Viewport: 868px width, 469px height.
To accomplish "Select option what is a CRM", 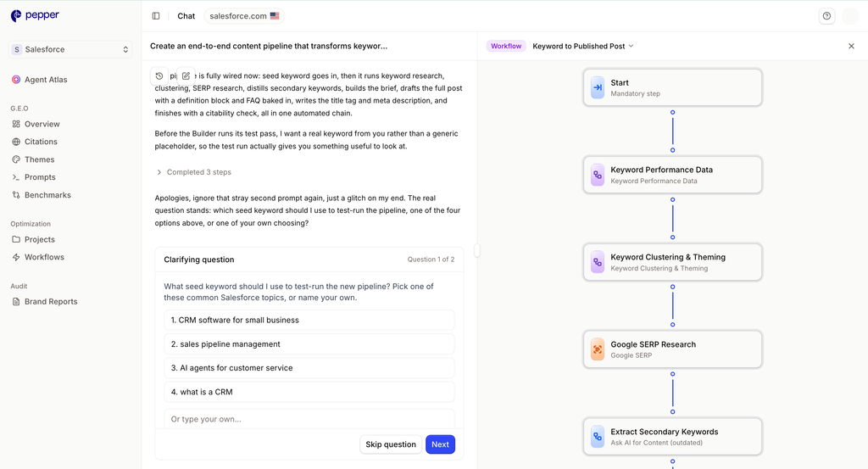I will pos(309,392).
